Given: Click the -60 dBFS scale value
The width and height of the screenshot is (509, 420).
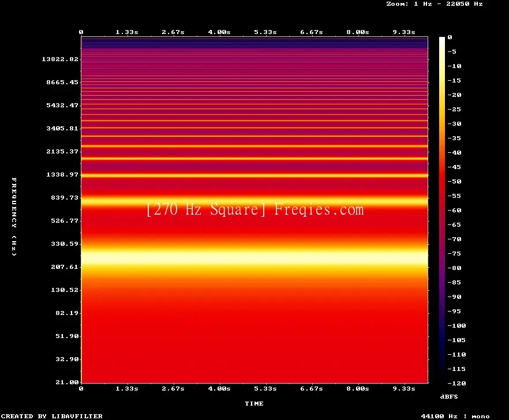Looking at the screenshot, I should tap(454, 211).
